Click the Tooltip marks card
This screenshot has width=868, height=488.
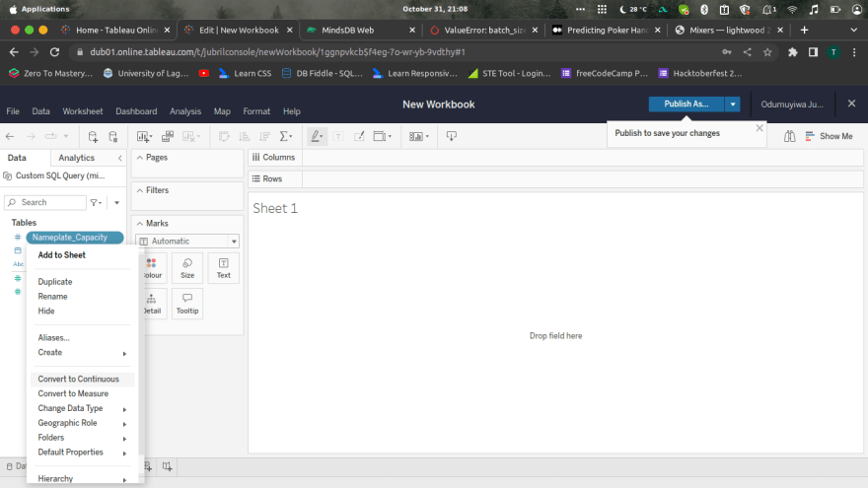coord(187,304)
